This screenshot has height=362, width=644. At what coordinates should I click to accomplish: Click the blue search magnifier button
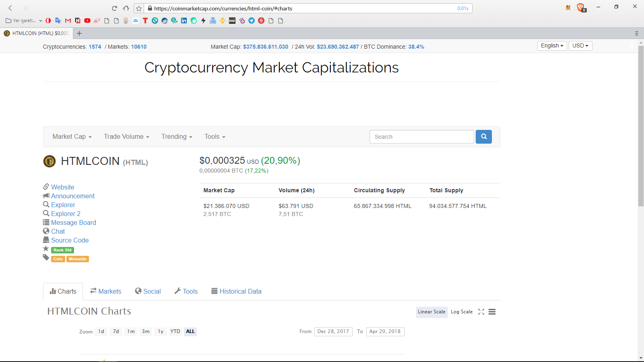click(x=484, y=137)
